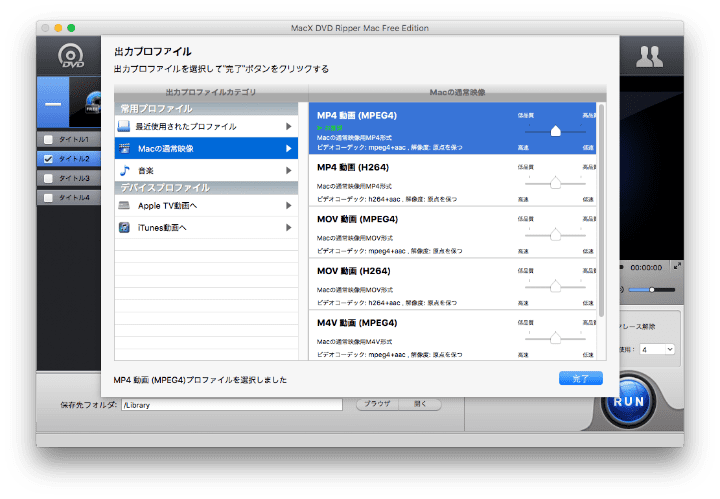Viewport: 720px width, 499px height.
Task: Click the 保存先フォルダ path field
Action: point(232,405)
